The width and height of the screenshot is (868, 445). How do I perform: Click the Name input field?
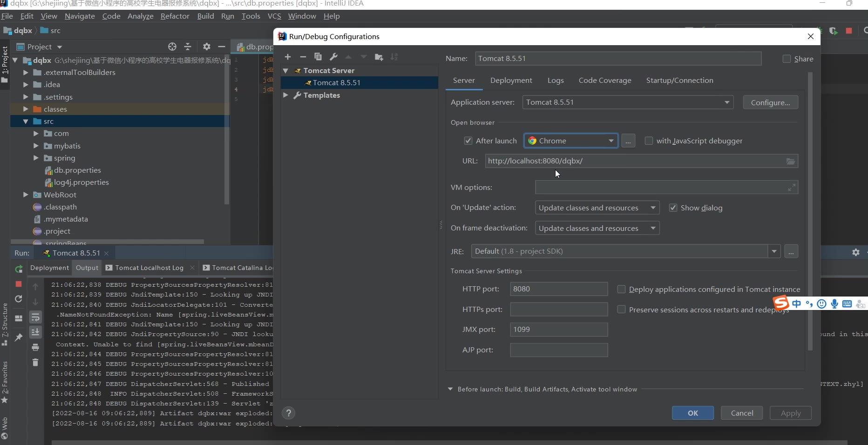click(618, 59)
